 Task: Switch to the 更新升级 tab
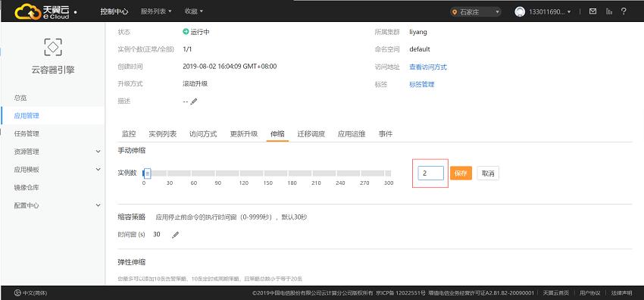(x=243, y=134)
